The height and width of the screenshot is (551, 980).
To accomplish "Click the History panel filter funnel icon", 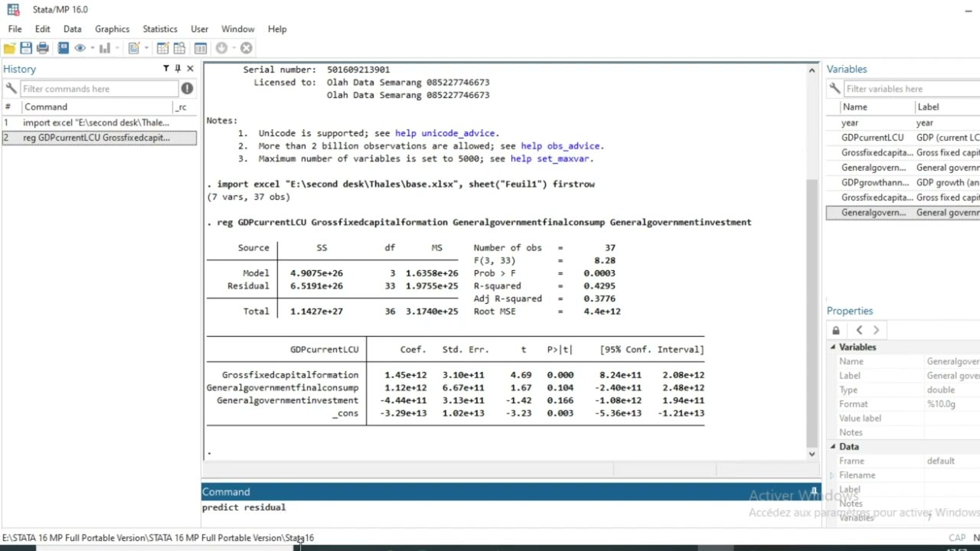I will (166, 69).
